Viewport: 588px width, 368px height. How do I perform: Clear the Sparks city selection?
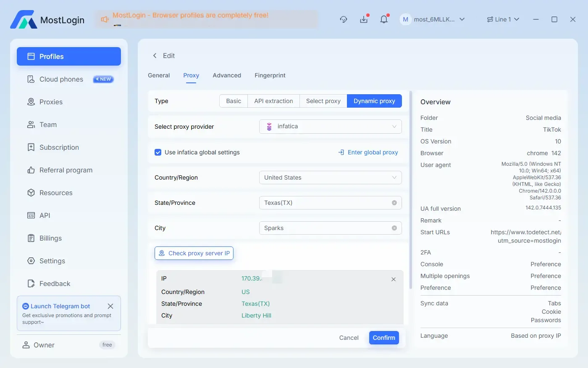coord(394,228)
